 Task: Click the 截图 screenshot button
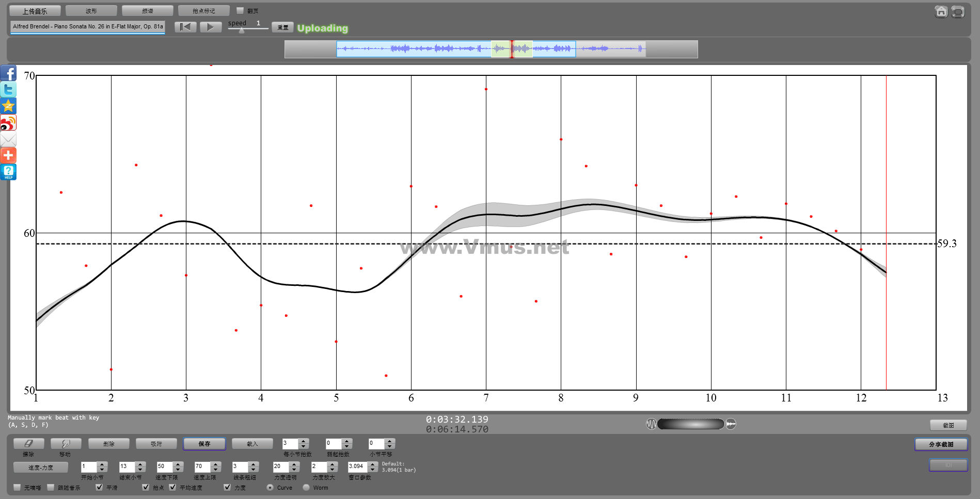(949, 425)
